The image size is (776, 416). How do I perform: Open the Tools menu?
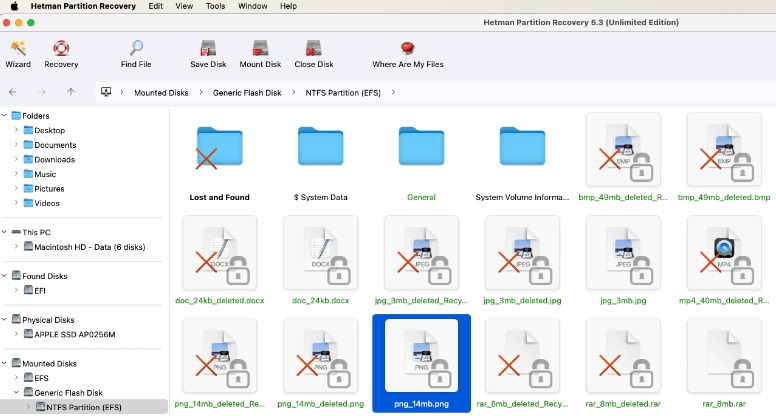[x=215, y=6]
